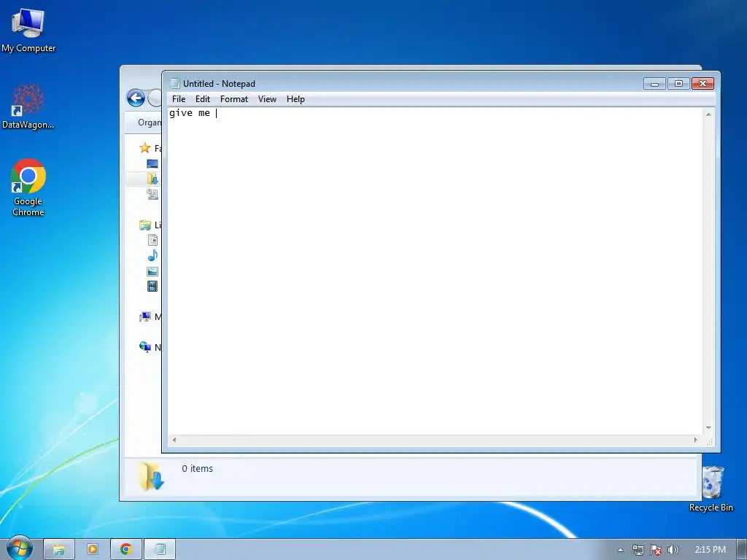Select the Pictures library icon
747x560 pixels.
point(152,271)
